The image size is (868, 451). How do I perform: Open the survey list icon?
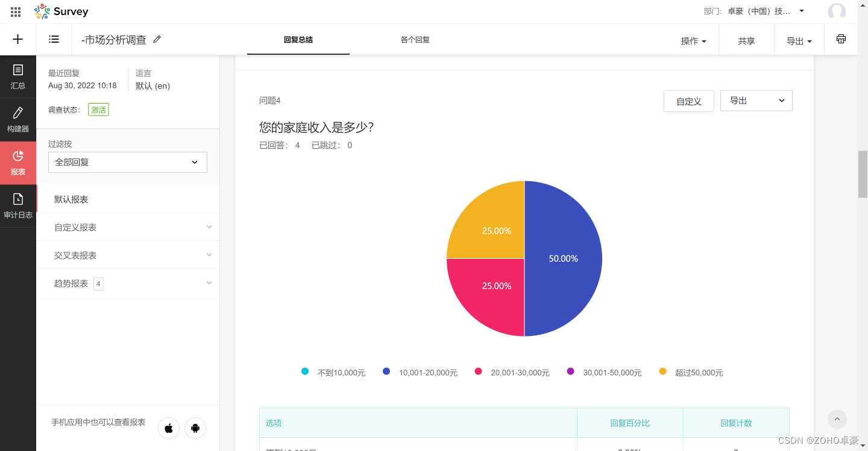pos(54,39)
